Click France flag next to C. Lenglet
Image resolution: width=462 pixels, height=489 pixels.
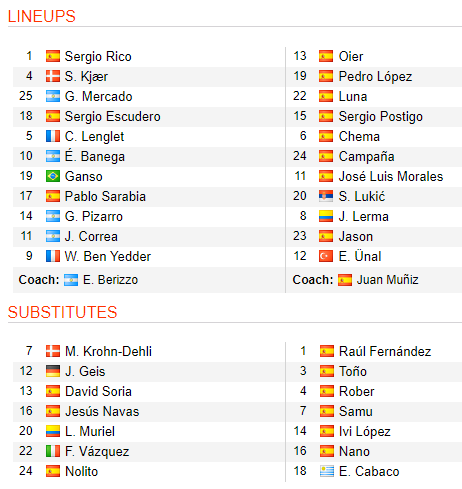click(53, 136)
